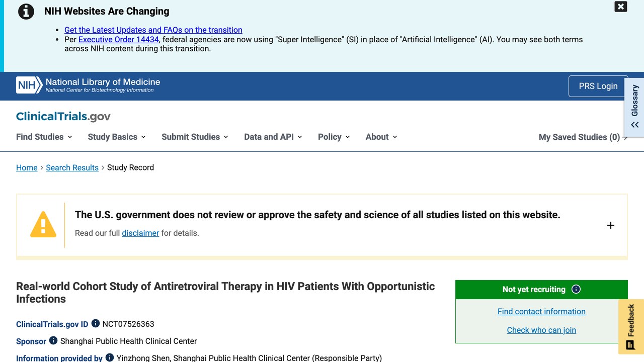Screen dimensions: 644x362
Task: Expand the Submit Studies menu
Action: (195, 137)
